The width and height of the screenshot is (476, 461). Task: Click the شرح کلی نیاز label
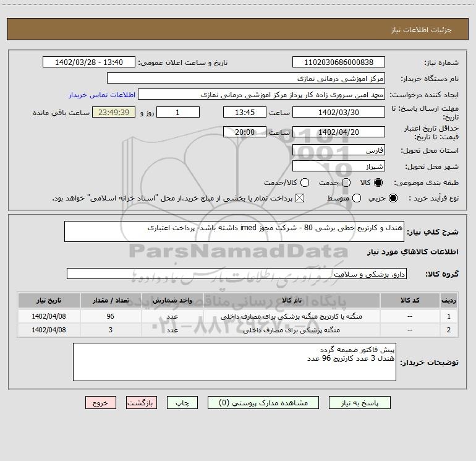click(433, 232)
